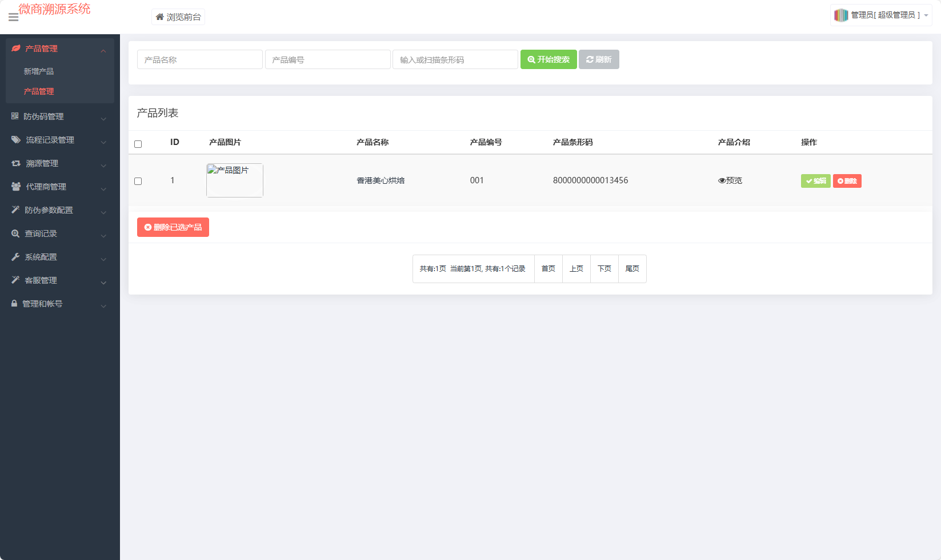Click the home icon for 浏览前台
The height and width of the screenshot is (560, 941).
[160, 17]
